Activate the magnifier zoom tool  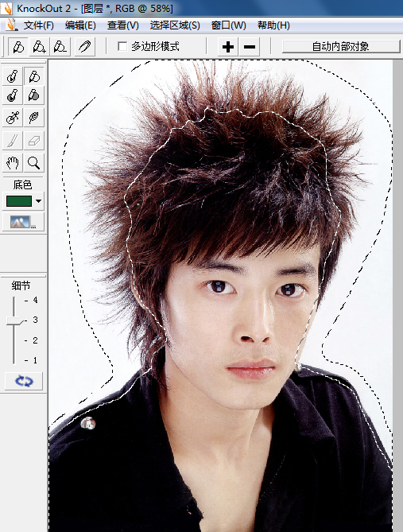pos(34,163)
